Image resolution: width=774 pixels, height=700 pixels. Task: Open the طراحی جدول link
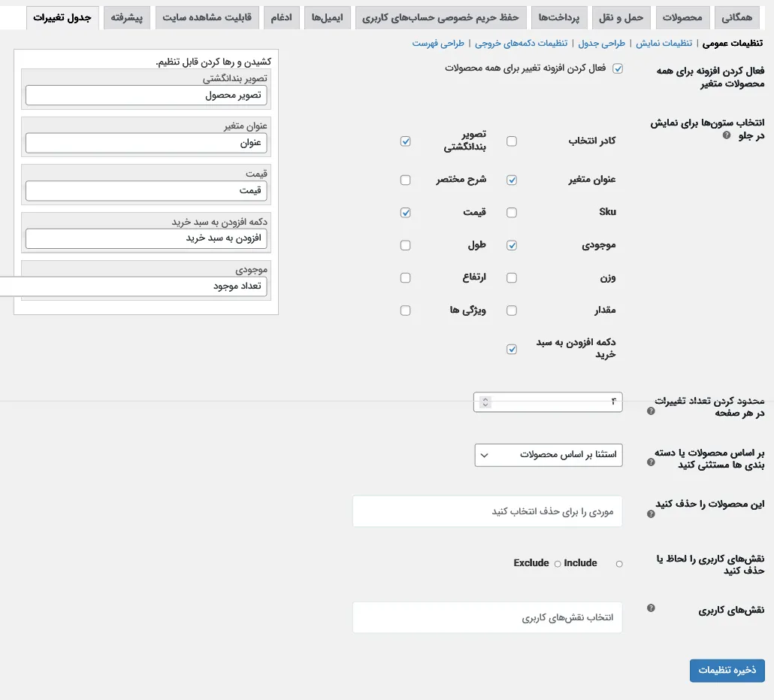point(601,44)
